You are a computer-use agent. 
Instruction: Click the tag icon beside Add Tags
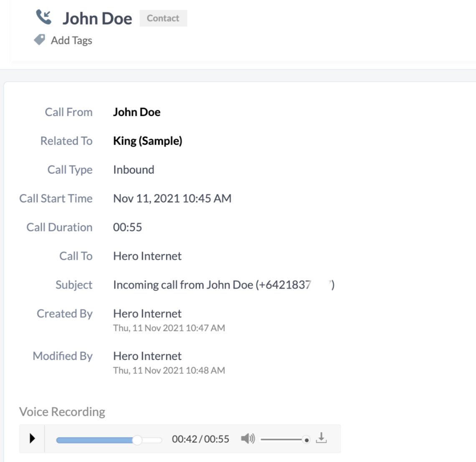click(x=39, y=40)
